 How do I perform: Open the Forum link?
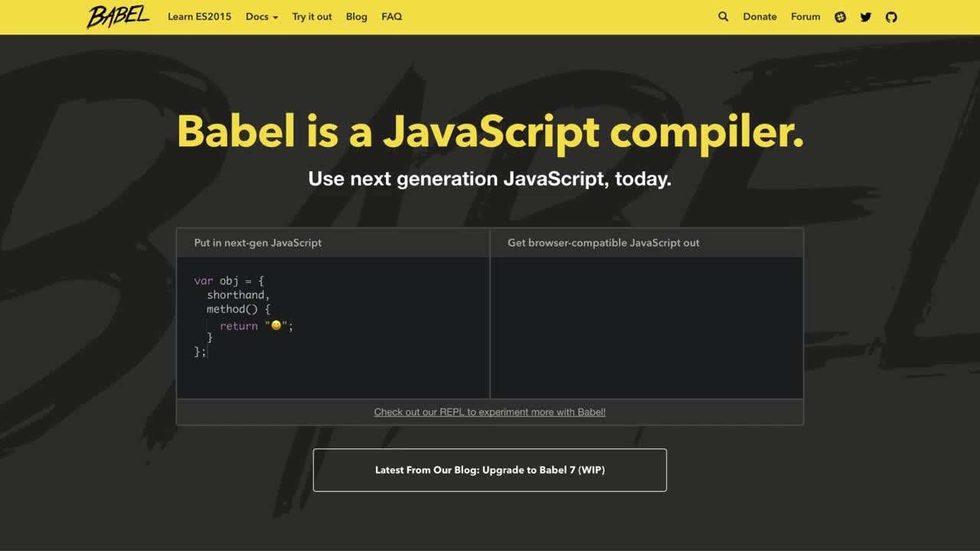click(x=805, y=16)
